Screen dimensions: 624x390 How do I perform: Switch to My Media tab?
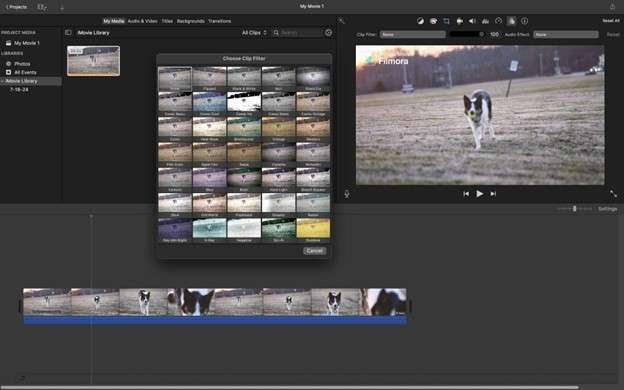(x=114, y=21)
